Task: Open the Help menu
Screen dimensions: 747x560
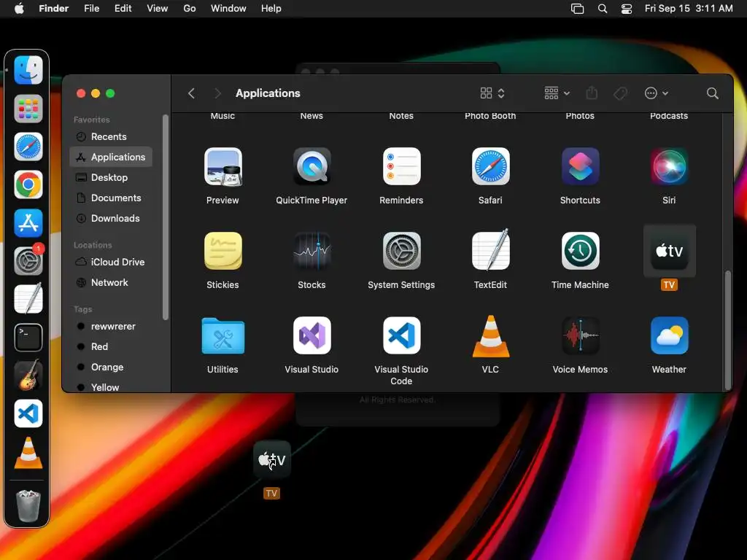Action: coord(271,8)
